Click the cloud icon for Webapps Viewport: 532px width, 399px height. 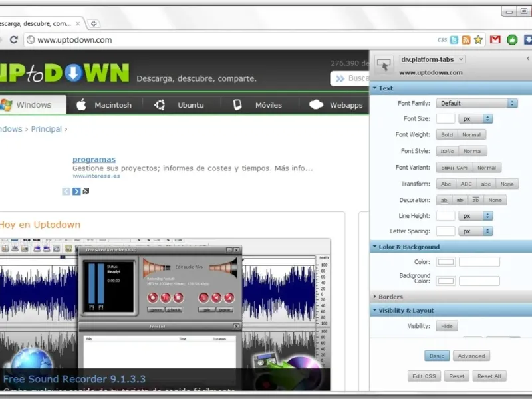click(317, 105)
